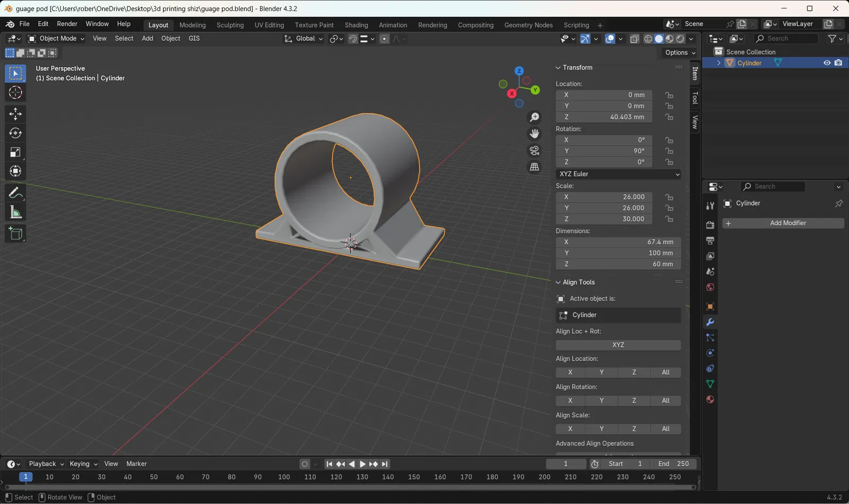Image resolution: width=849 pixels, height=504 pixels.
Task: Select the Rotate tool
Action: [x=15, y=133]
